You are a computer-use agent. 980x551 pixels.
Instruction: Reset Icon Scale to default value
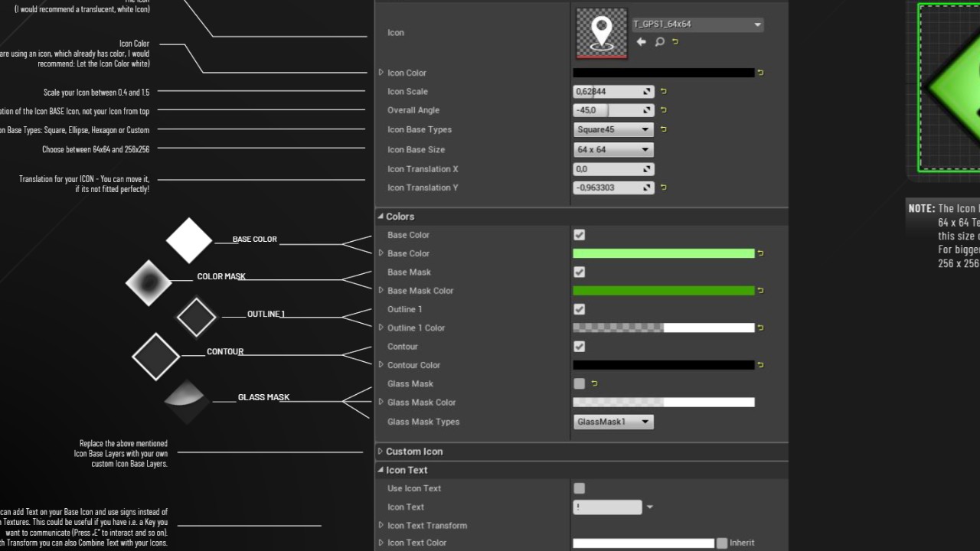coord(664,92)
